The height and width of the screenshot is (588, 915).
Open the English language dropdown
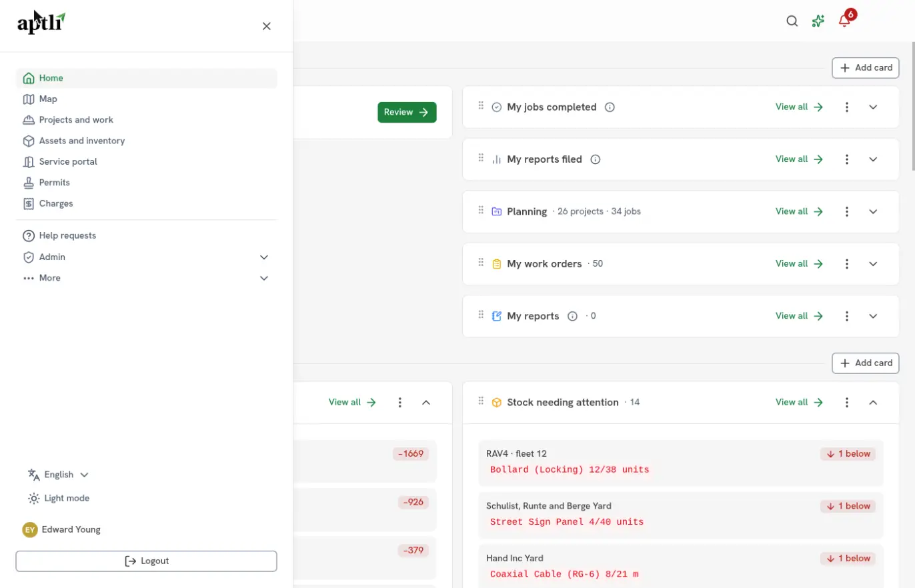(59, 475)
